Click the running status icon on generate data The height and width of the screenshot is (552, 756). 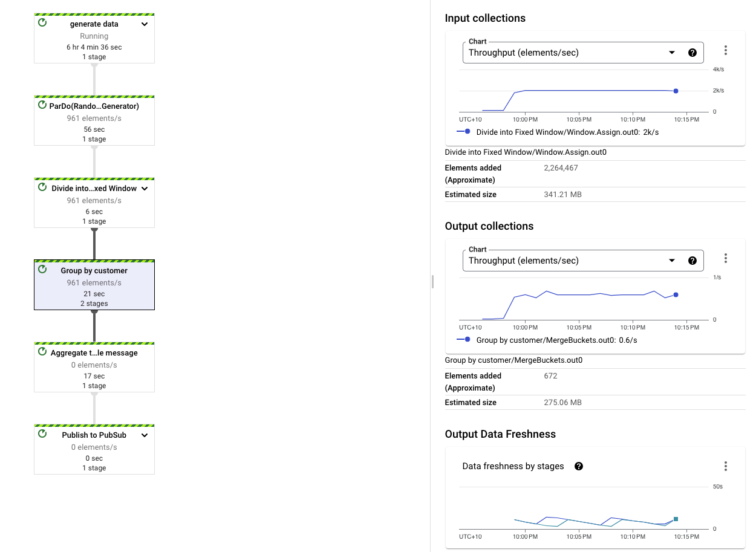point(42,23)
